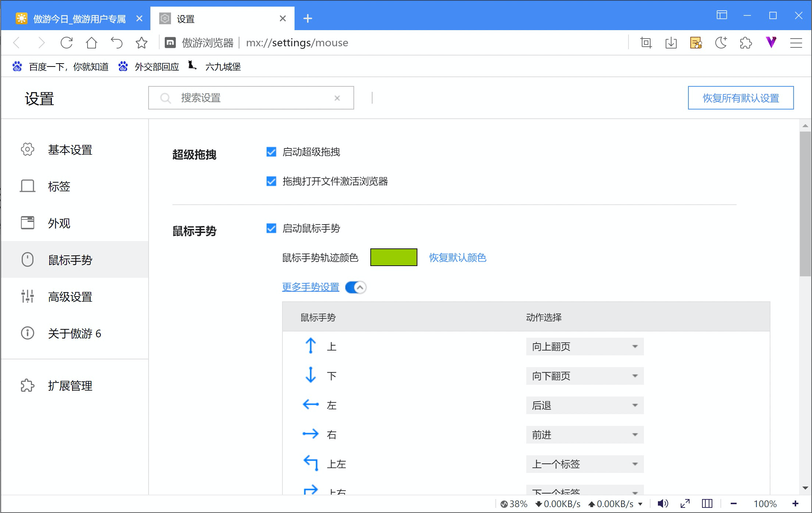Viewport: 812px width, 513px height.
Task: Click the Maxthon site identity icon
Action: (170, 43)
